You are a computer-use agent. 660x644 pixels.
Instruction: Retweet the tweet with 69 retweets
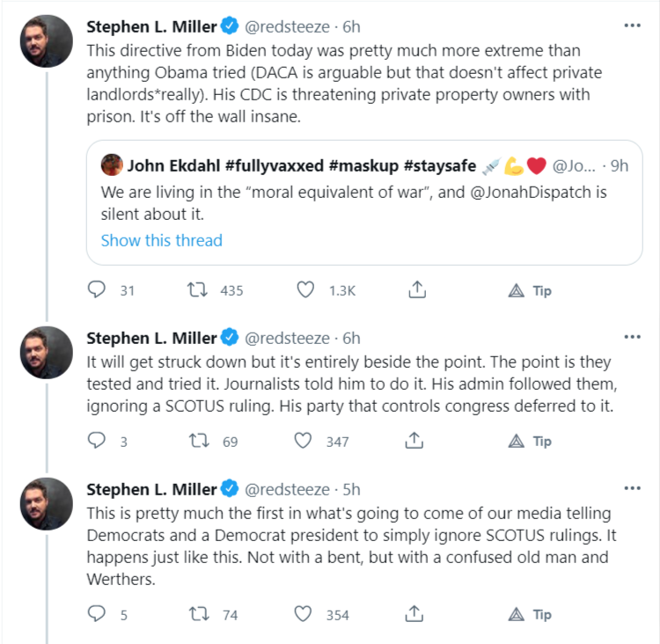[x=200, y=441]
